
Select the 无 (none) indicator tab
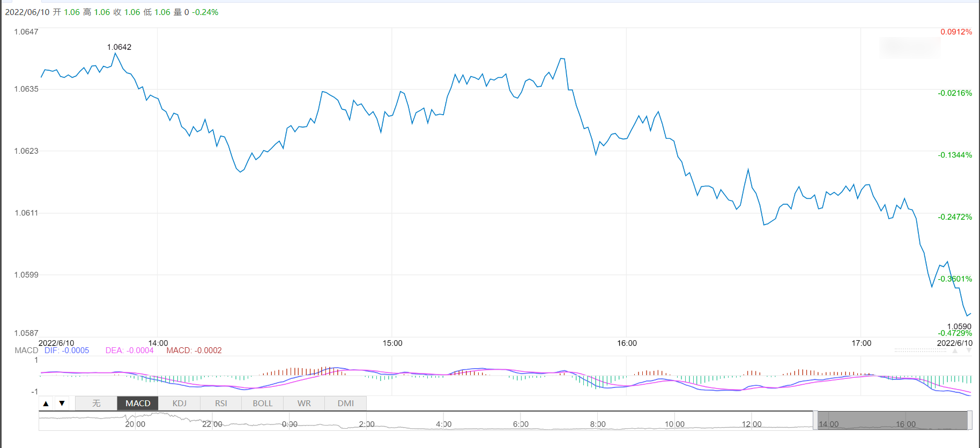pos(96,404)
